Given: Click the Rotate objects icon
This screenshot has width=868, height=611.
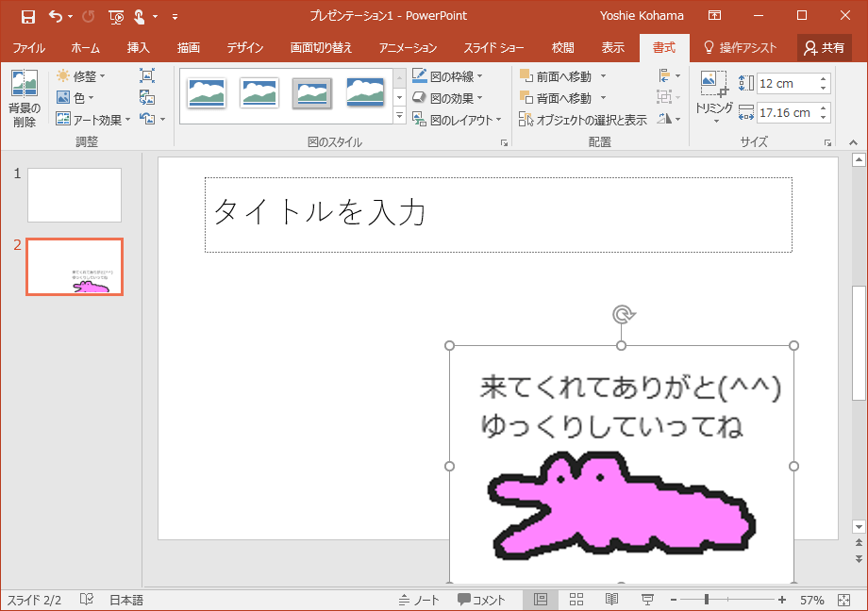Looking at the screenshot, I should pos(665,119).
